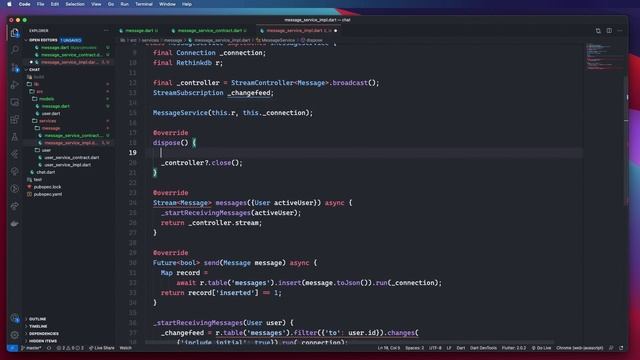Screen dimensions: 640x360
Task: Click the line and column position indicator
Action: (389, 348)
